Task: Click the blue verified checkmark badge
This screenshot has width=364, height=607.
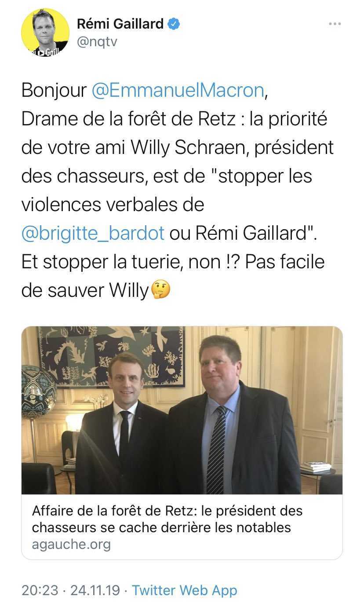Action: 175,24
